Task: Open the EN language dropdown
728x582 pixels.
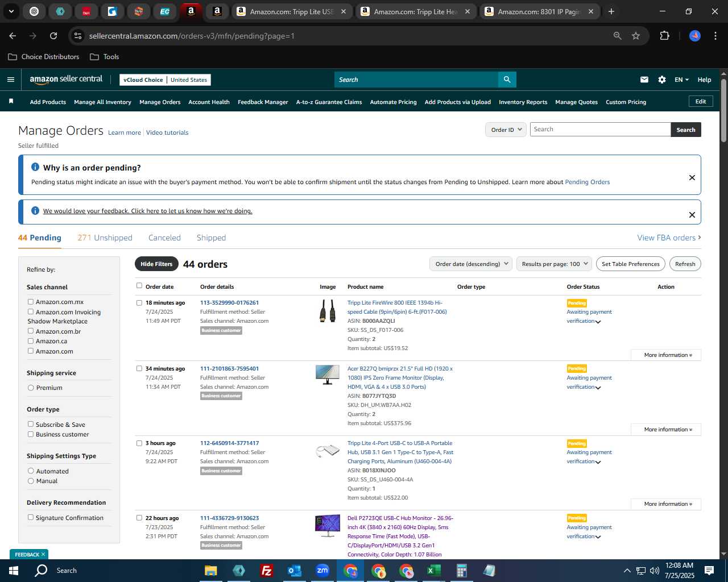Action: click(681, 80)
